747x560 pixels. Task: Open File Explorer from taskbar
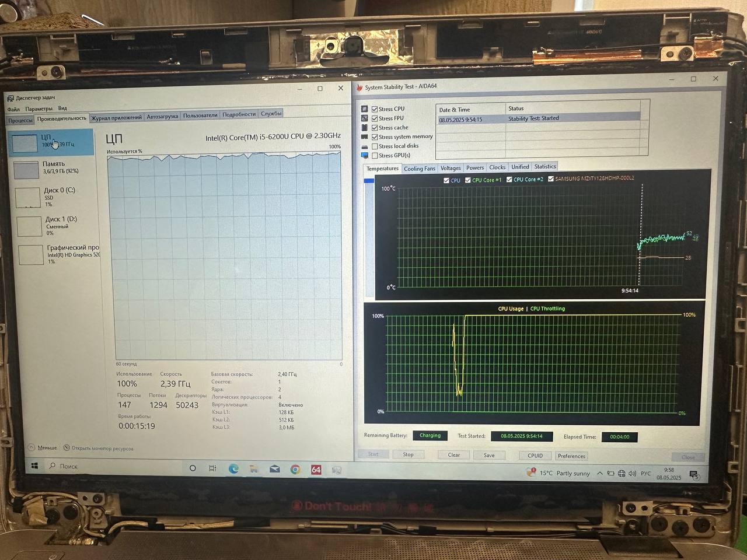click(254, 469)
